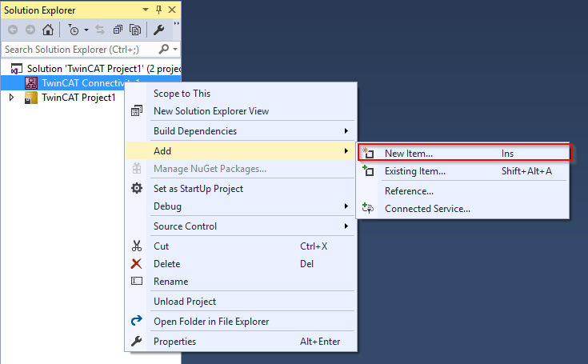Click the Back navigation arrow icon

pos(13,30)
